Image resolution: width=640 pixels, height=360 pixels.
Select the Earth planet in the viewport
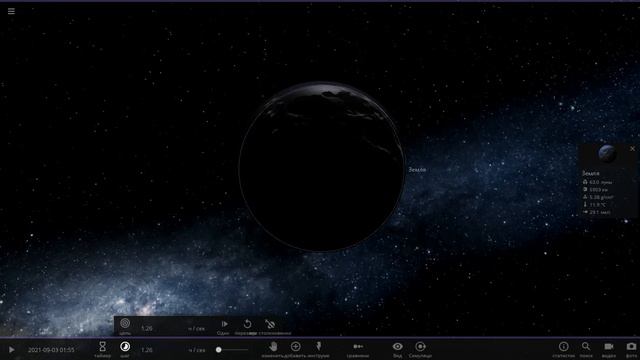click(322, 167)
